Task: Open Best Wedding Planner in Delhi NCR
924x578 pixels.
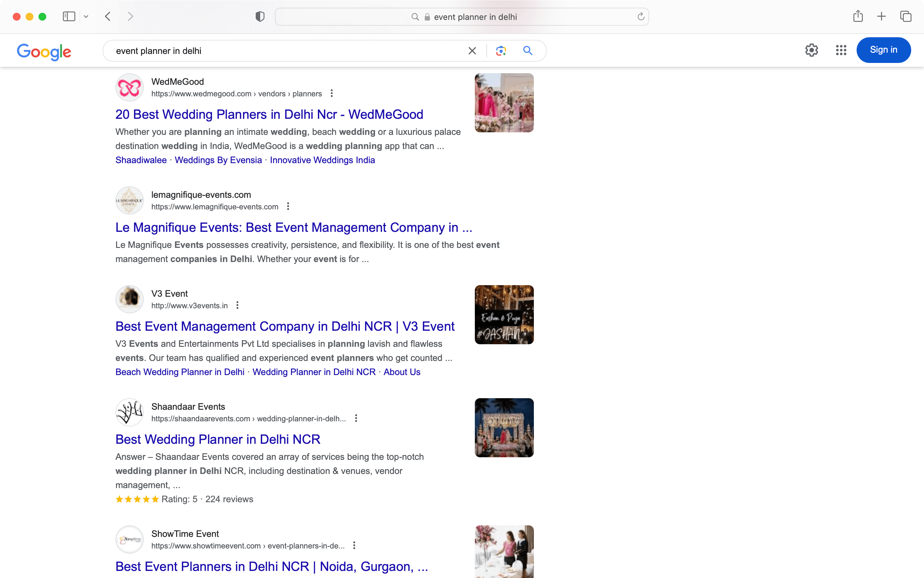Action: click(218, 439)
